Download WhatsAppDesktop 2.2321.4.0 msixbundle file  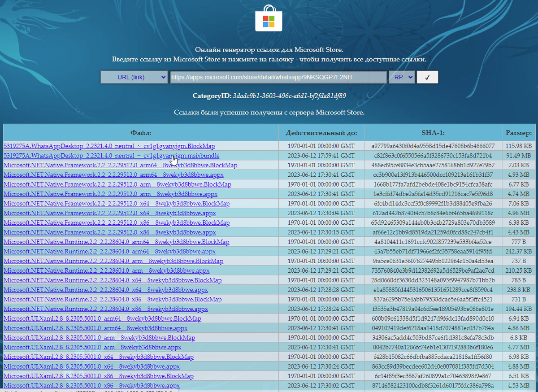click(112, 156)
